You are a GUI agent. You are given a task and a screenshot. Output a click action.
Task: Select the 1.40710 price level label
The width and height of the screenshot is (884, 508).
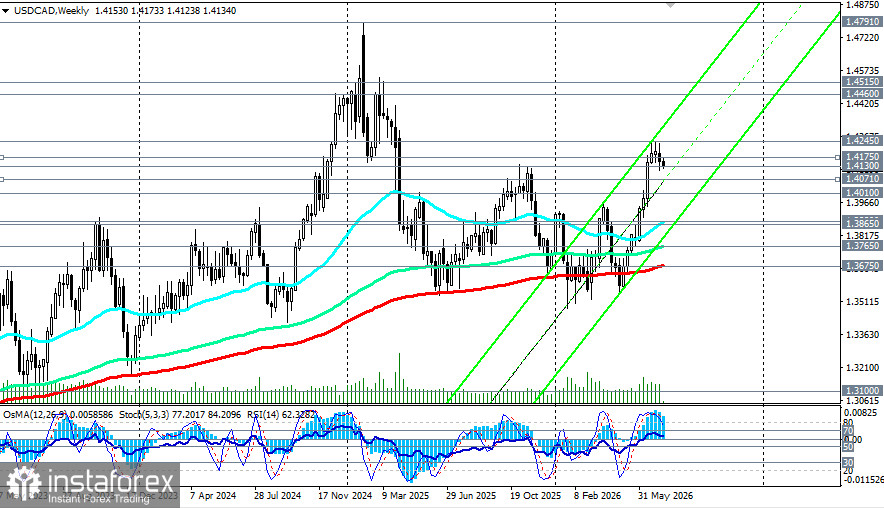[862, 179]
